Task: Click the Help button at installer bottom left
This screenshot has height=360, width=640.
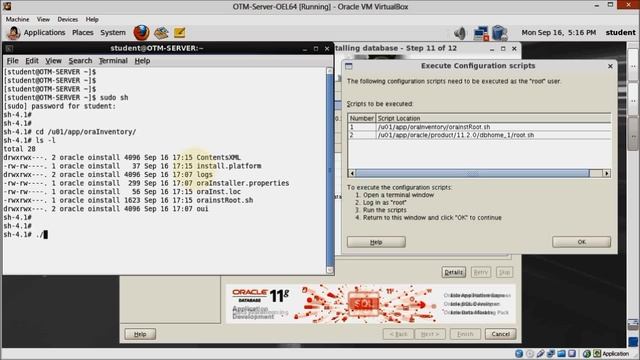Action: tap(140, 334)
